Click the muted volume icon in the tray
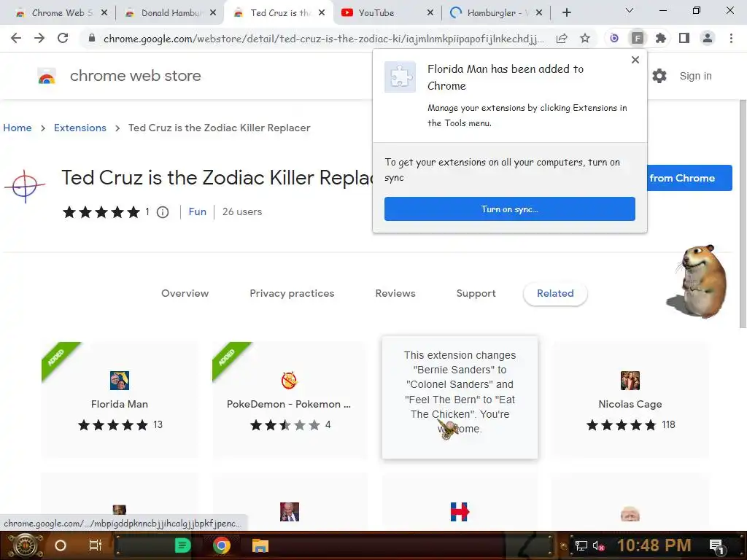 (x=598, y=546)
